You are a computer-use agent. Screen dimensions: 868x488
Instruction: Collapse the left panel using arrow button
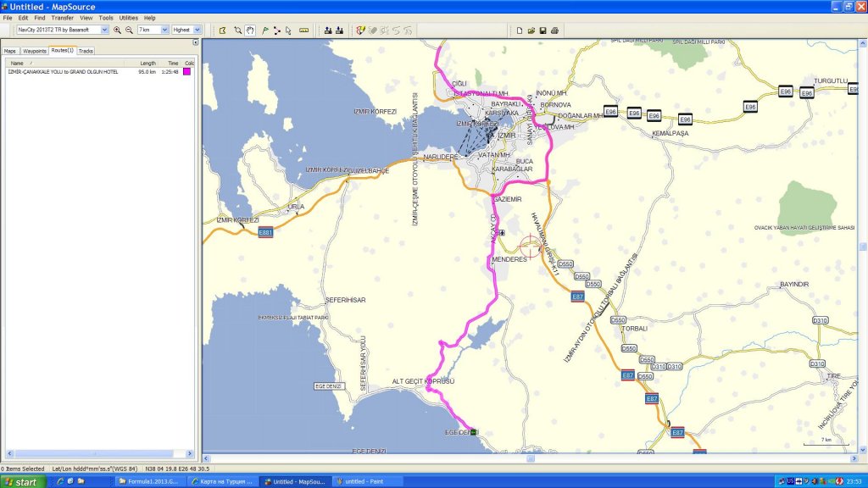(196, 42)
